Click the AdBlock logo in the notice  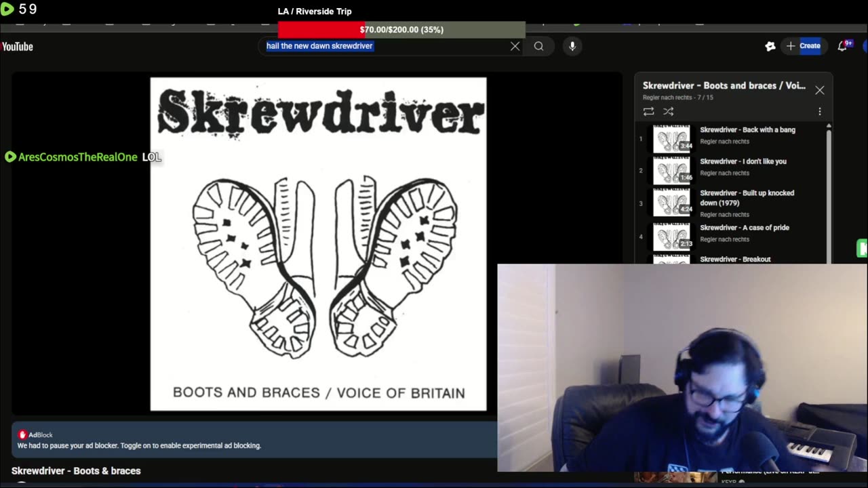click(22, 434)
